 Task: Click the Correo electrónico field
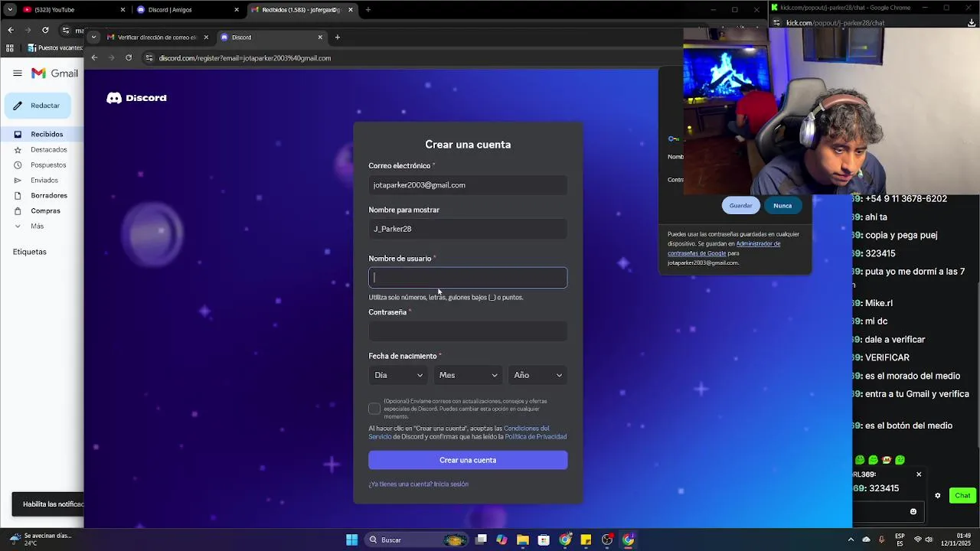468,185
